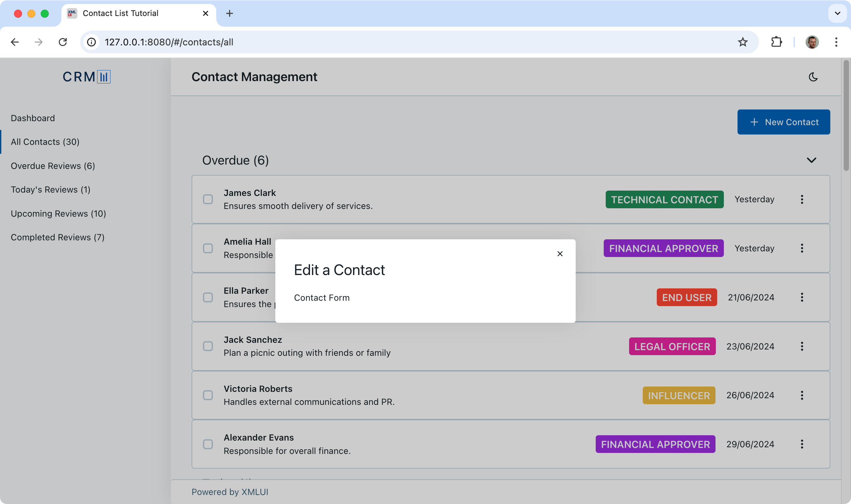851x504 pixels.
Task: Click the James Clark name
Action: coord(250,193)
